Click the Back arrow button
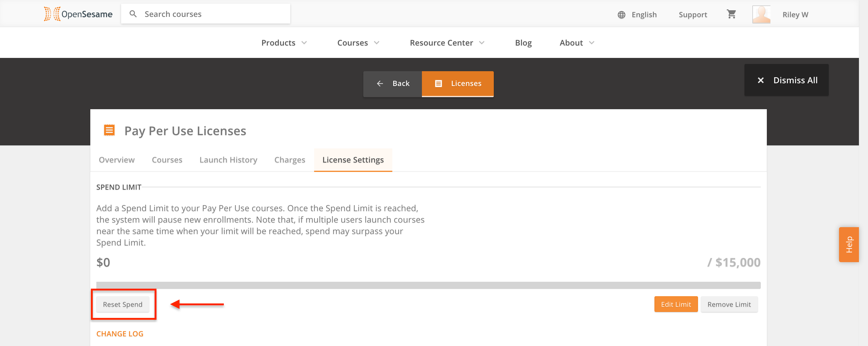This screenshot has height=346, width=868. point(393,84)
